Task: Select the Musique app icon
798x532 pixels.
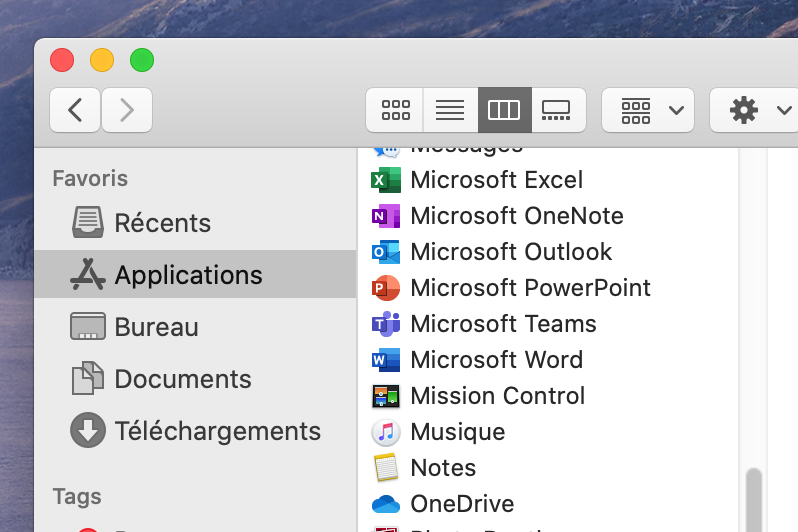Action: [x=385, y=432]
